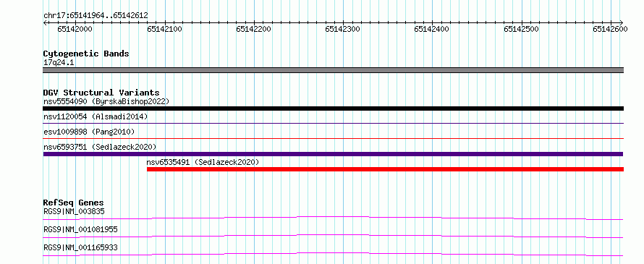Click the thick red nsv6535491 variant bar
This screenshot has height=264, width=644.
click(x=385, y=169)
